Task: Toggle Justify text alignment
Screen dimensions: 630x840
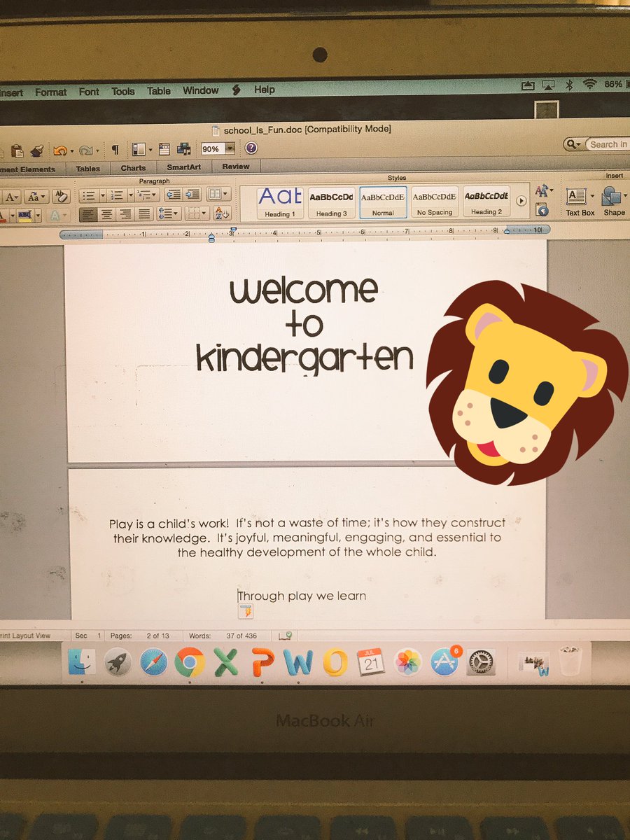Action: click(x=145, y=214)
